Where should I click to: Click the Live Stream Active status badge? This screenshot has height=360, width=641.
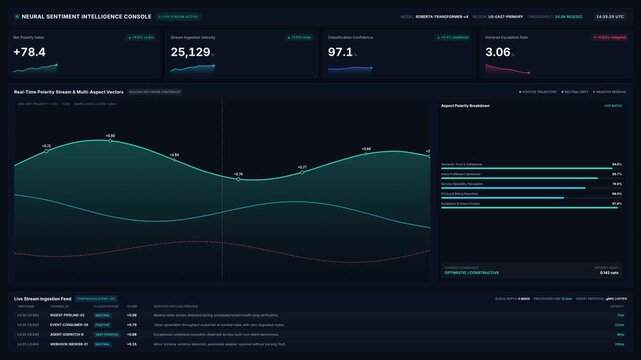click(x=178, y=17)
